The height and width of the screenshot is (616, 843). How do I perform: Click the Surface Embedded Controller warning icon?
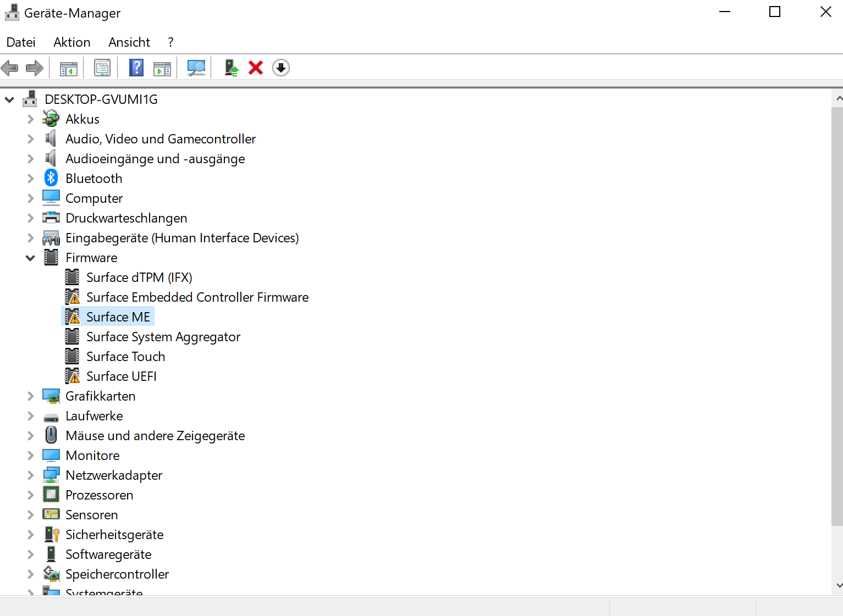(x=72, y=297)
